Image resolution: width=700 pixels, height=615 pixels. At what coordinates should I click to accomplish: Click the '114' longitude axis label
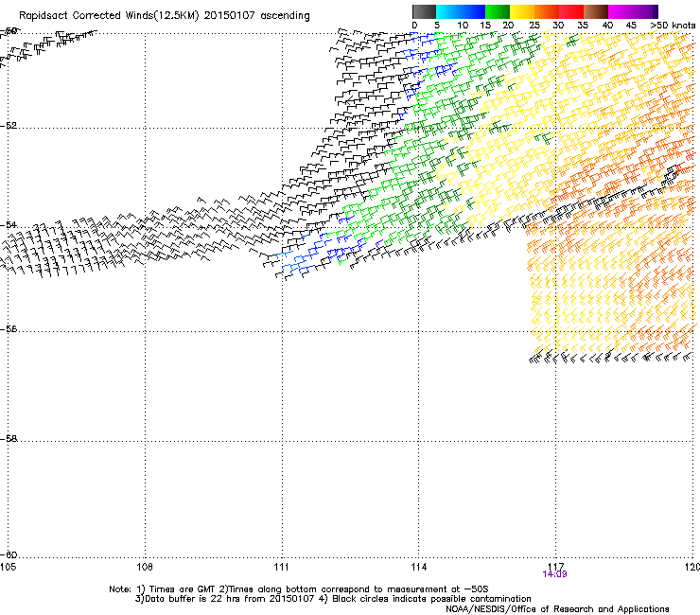419,567
